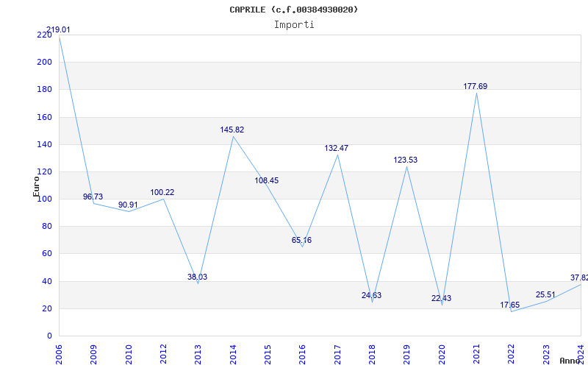This screenshot has width=588, height=368.
Task: Click the 2023 x-axis year label
Action: (546, 355)
